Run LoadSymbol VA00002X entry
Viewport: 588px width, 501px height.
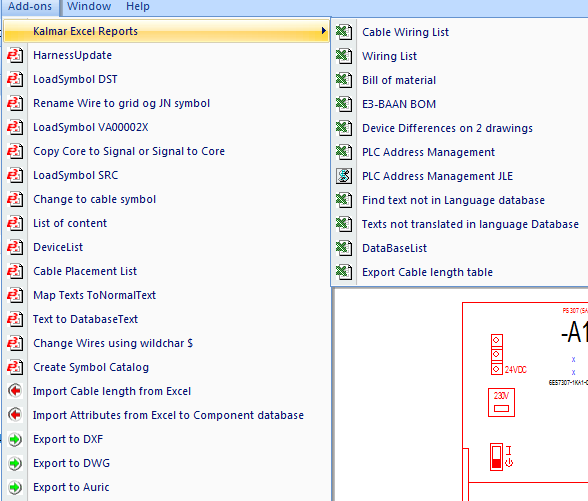click(x=166, y=128)
